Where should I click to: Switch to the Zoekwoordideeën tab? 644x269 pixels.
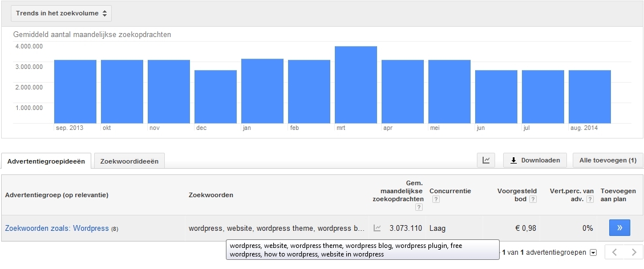pos(129,161)
